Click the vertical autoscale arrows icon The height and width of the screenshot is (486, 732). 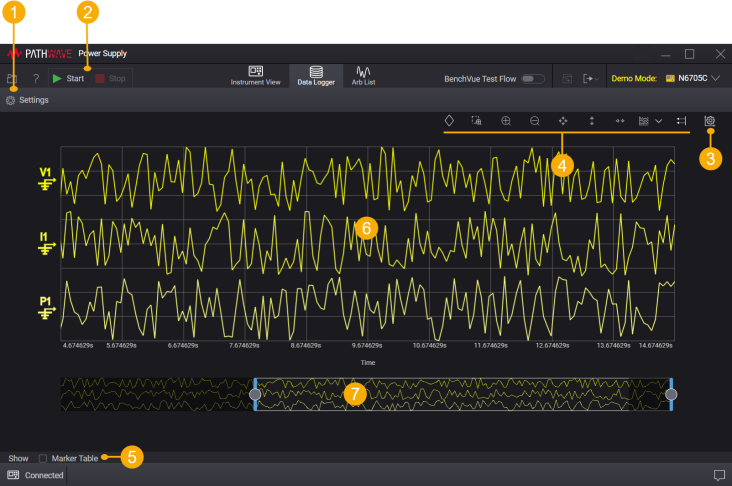(591, 121)
